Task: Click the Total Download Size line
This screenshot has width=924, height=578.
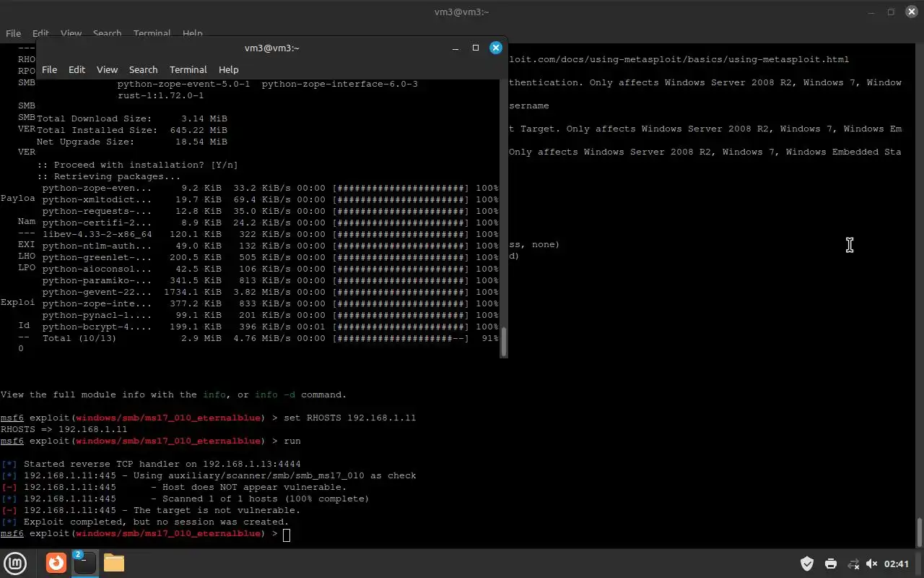Action: click(132, 118)
